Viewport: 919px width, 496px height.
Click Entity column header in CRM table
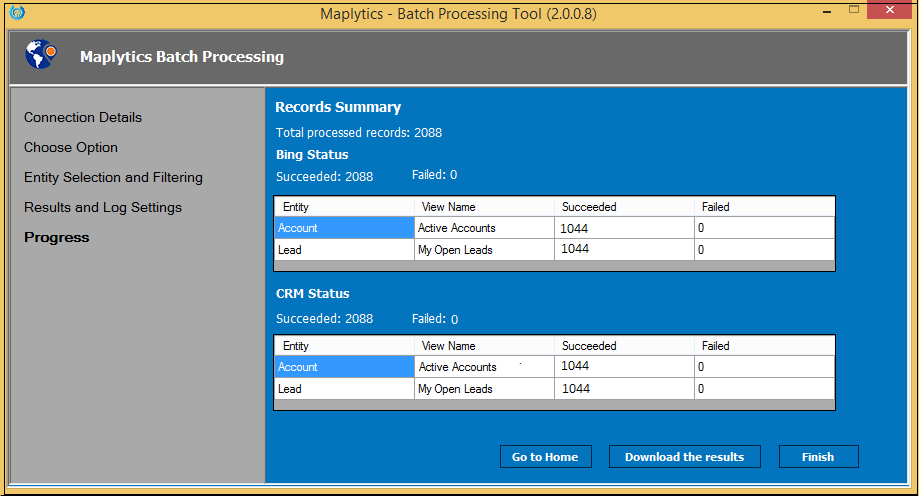344,346
